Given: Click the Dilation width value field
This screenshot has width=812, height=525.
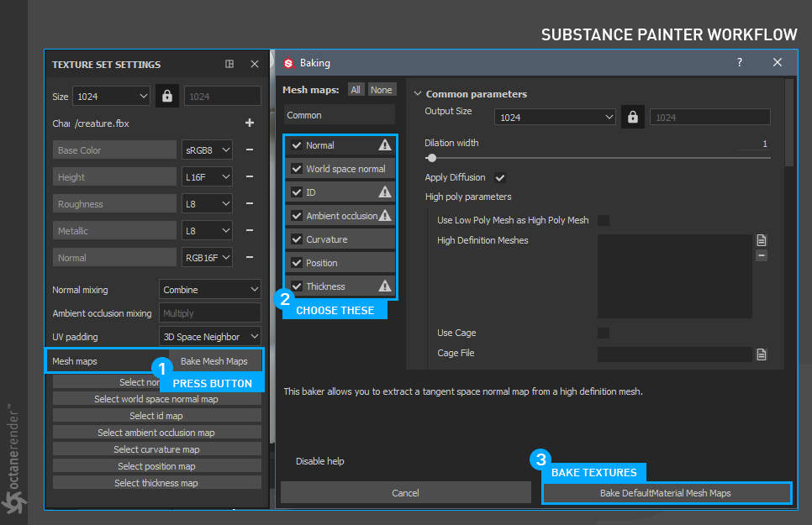Looking at the screenshot, I should (x=753, y=144).
